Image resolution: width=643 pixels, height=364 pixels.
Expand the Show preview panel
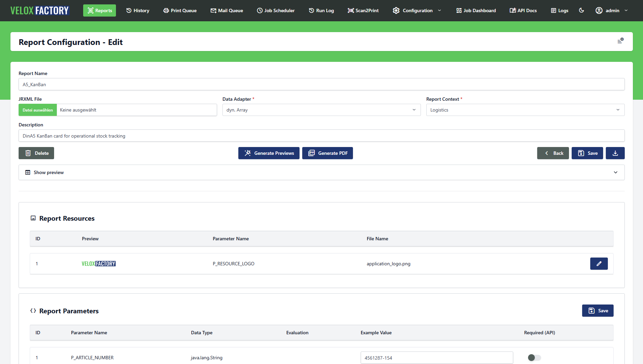click(321, 172)
